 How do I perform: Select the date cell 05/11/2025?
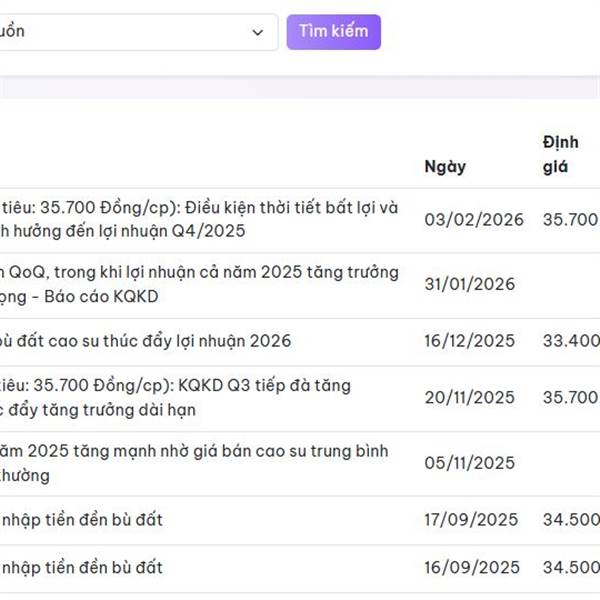click(469, 463)
